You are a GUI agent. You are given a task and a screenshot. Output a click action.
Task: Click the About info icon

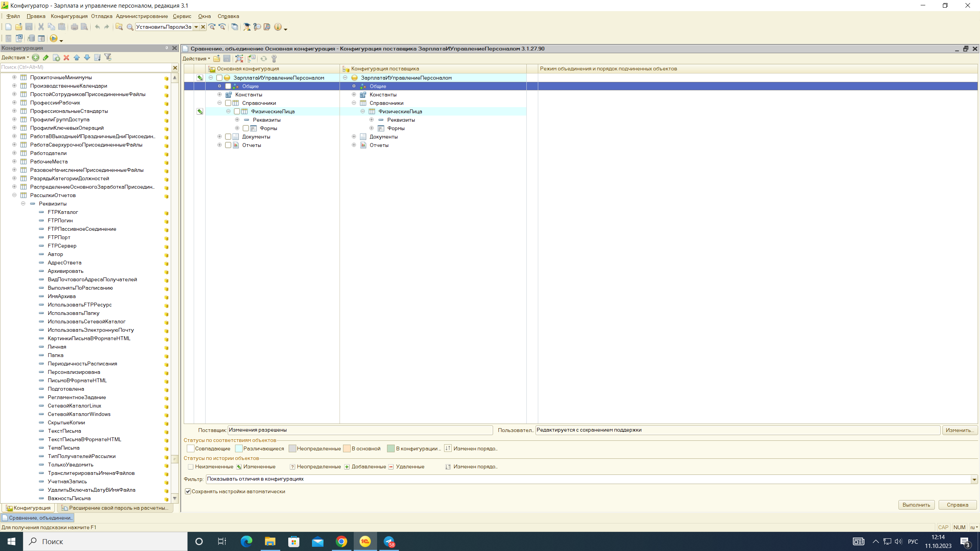coord(278,27)
